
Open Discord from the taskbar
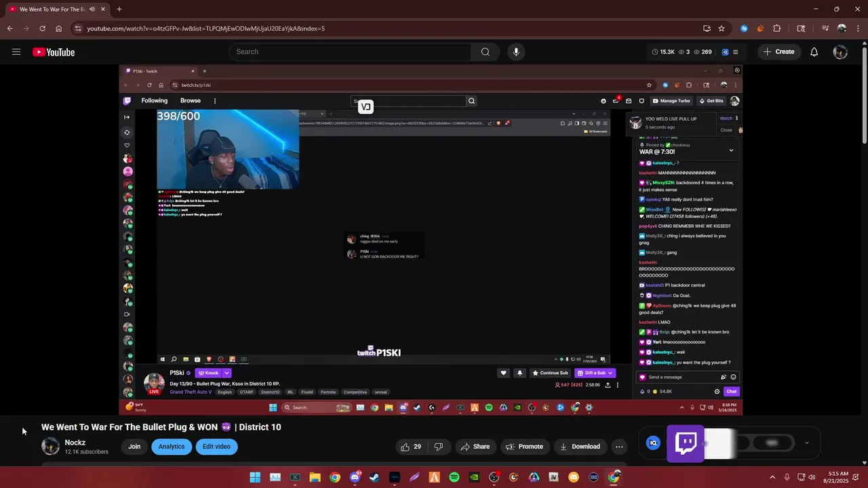coord(355,477)
